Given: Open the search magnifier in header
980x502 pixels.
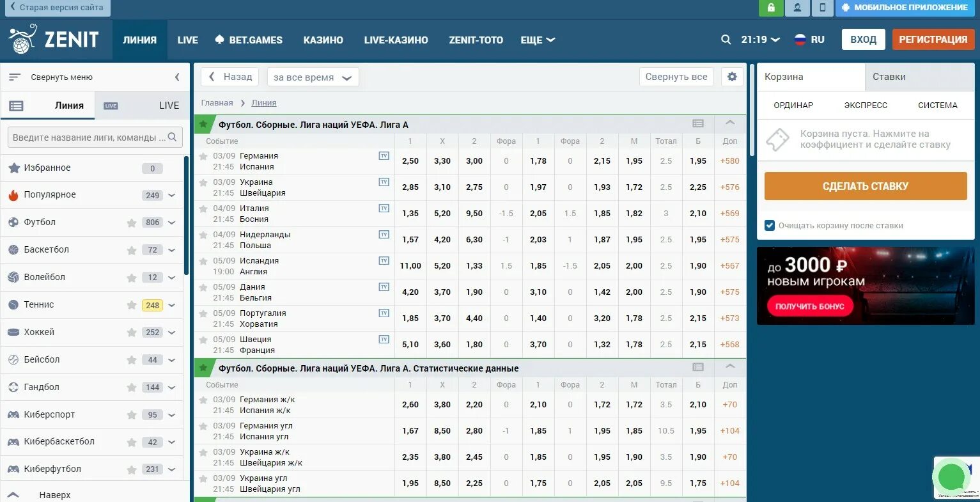Looking at the screenshot, I should pos(726,40).
